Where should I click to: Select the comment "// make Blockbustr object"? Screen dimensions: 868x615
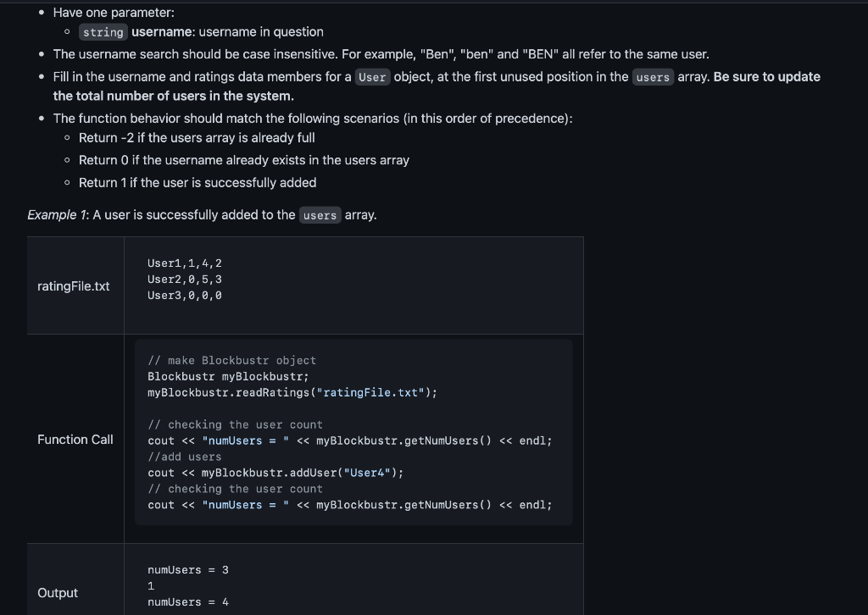(231, 360)
